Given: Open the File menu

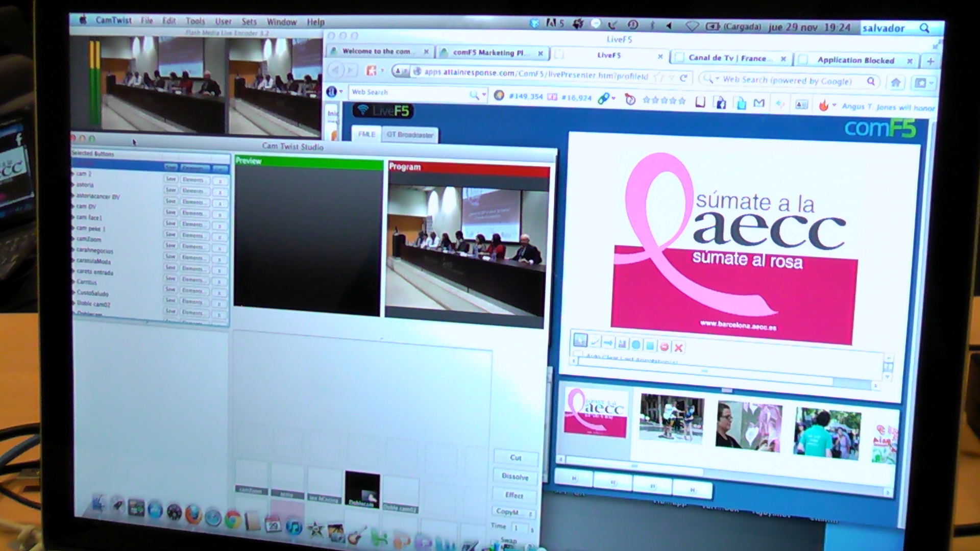Looking at the screenshot, I should click(147, 21).
